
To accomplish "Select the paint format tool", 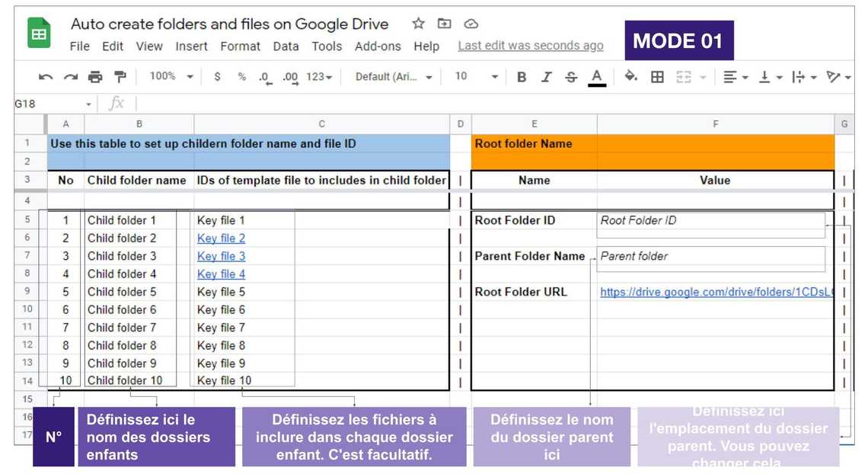I will click(120, 77).
